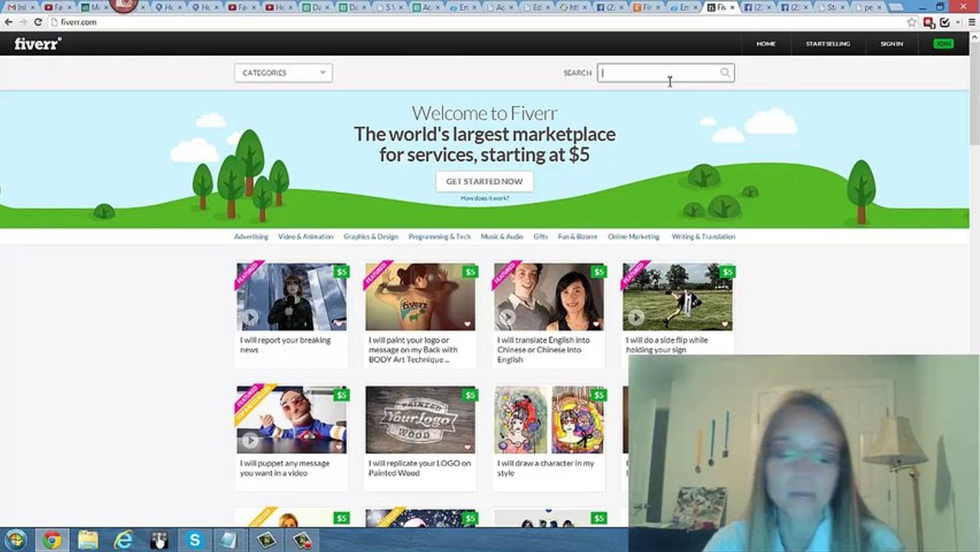Browse the Gifts category
The width and height of the screenshot is (980, 552).
pos(541,237)
